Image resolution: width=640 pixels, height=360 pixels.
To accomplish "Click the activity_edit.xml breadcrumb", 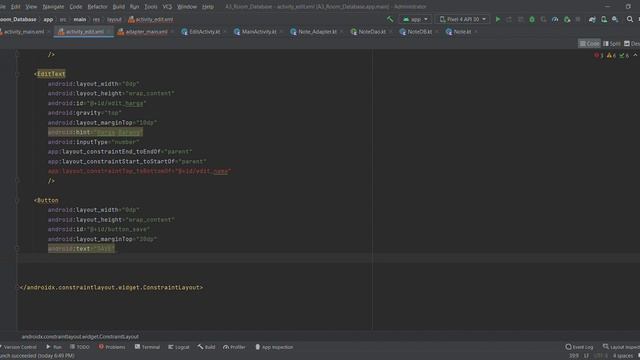I will (x=151, y=19).
